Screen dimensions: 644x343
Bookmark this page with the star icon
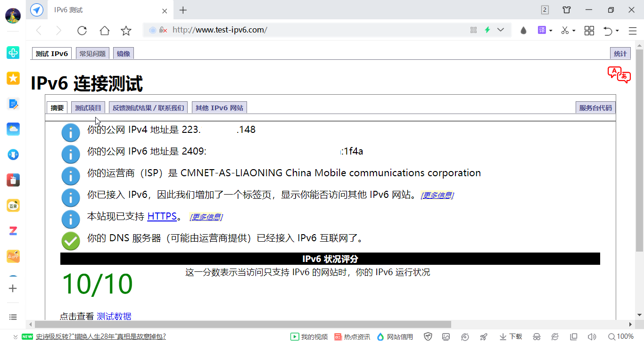[126, 31]
